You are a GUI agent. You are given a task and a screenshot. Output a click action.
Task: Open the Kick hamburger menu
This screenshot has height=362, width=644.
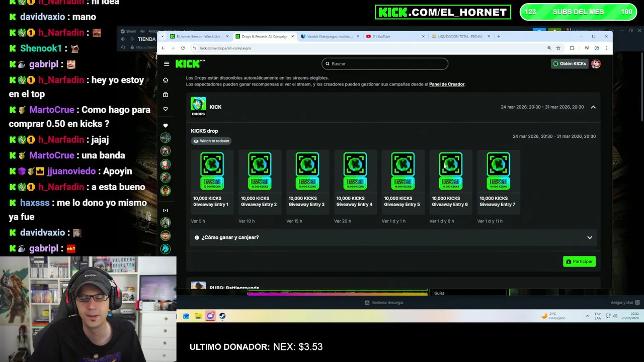coord(167,64)
